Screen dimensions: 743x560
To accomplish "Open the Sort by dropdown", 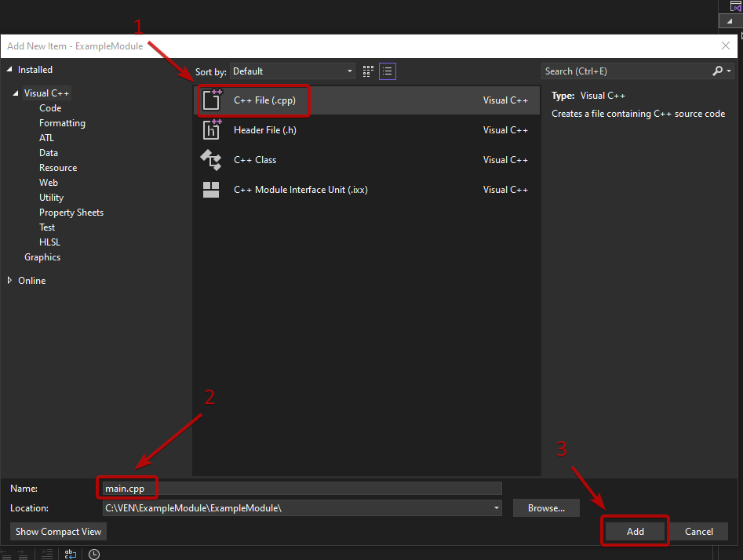I will pos(293,71).
